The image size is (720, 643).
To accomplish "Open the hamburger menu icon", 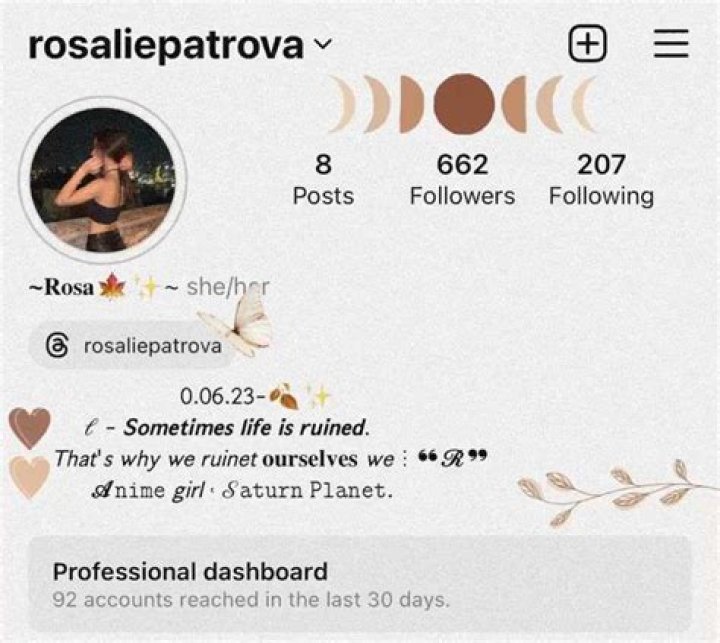I will [x=671, y=44].
